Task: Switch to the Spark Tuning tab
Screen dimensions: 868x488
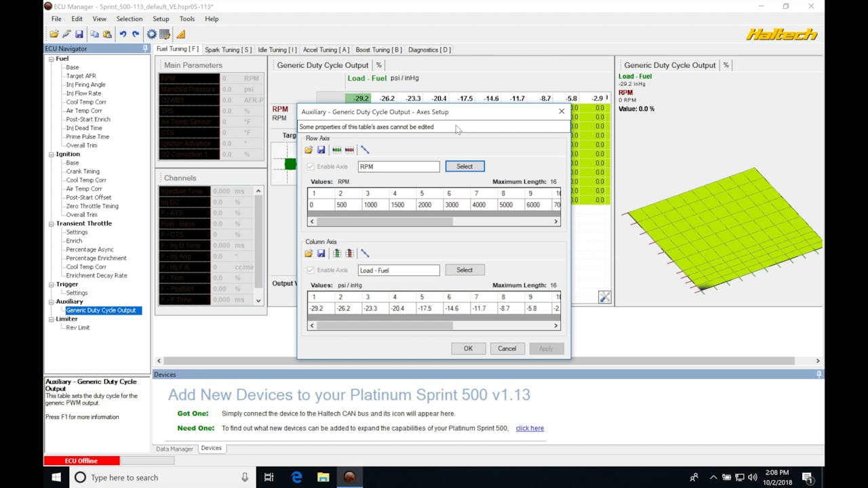Action: tap(228, 49)
